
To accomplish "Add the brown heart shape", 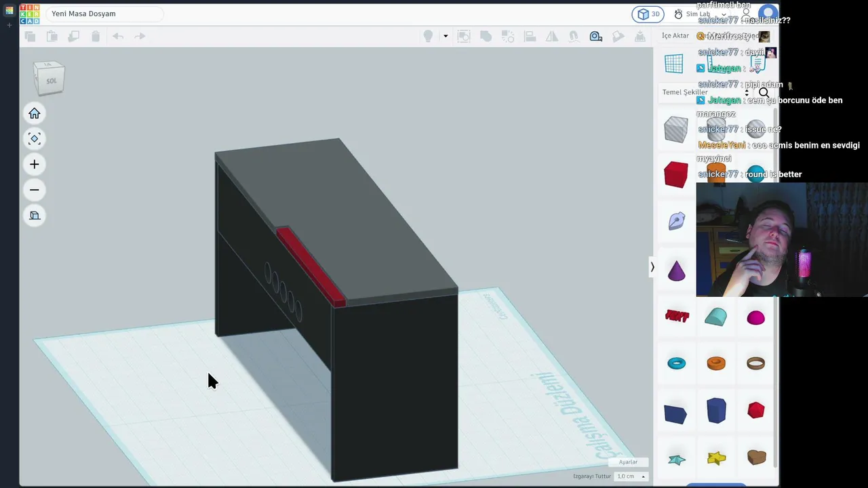I will 756,457.
